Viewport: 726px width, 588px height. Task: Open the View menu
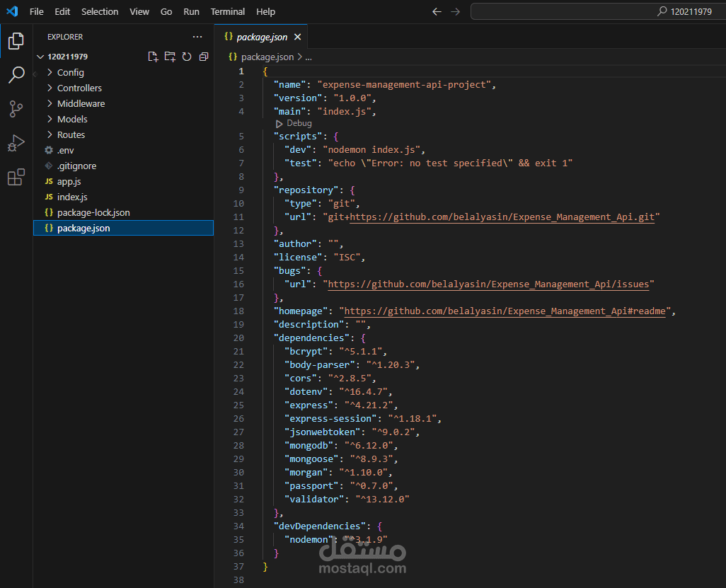139,11
